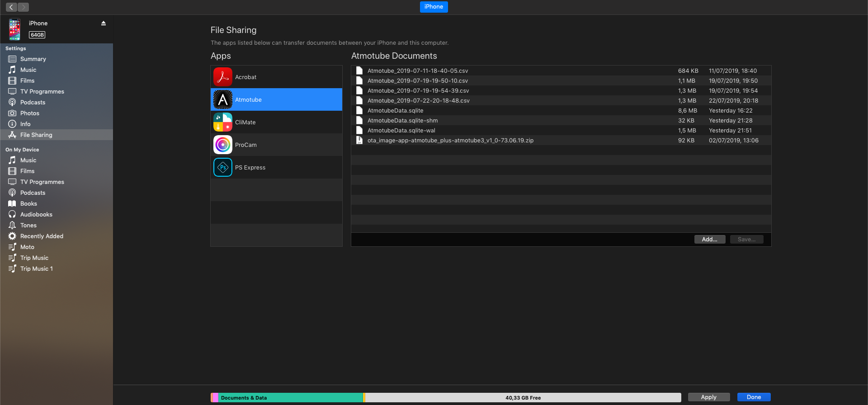
Task: Click the iPhone device thumbnail
Action: tap(14, 29)
